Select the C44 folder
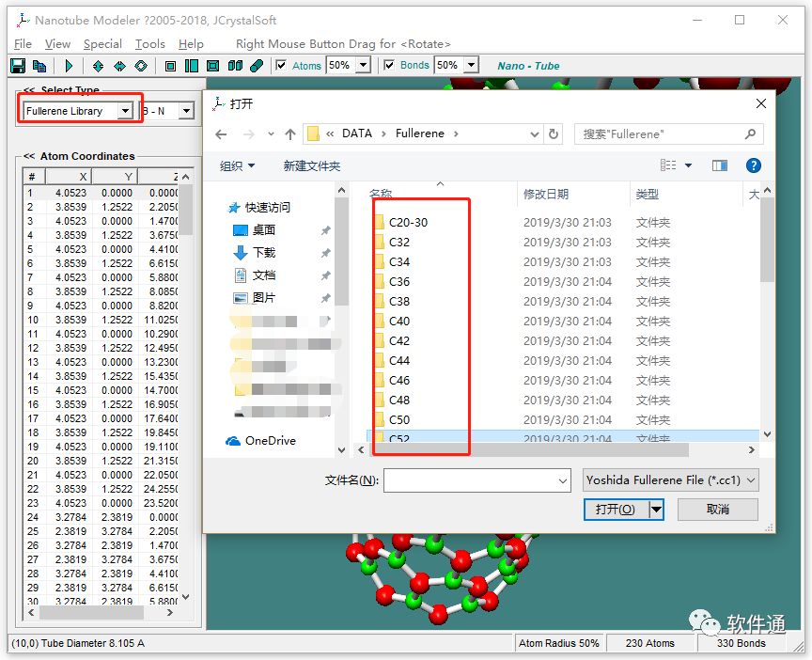The width and height of the screenshot is (812, 660). [398, 361]
